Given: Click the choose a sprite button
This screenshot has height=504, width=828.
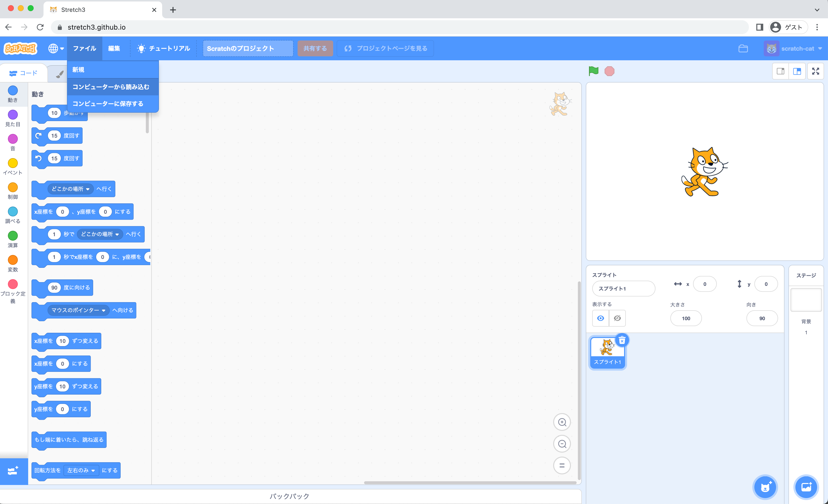Looking at the screenshot, I should [765, 487].
